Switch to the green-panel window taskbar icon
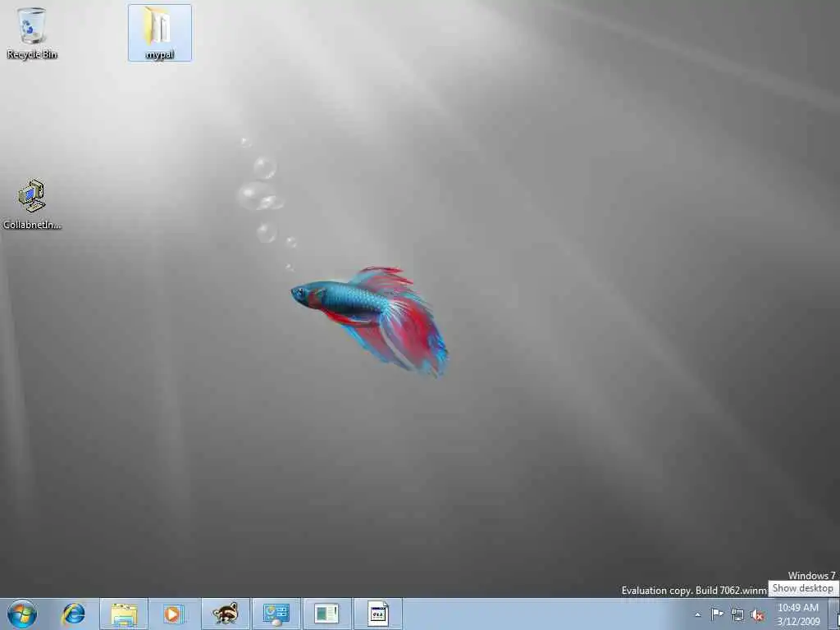The height and width of the screenshot is (630, 840). (326, 614)
